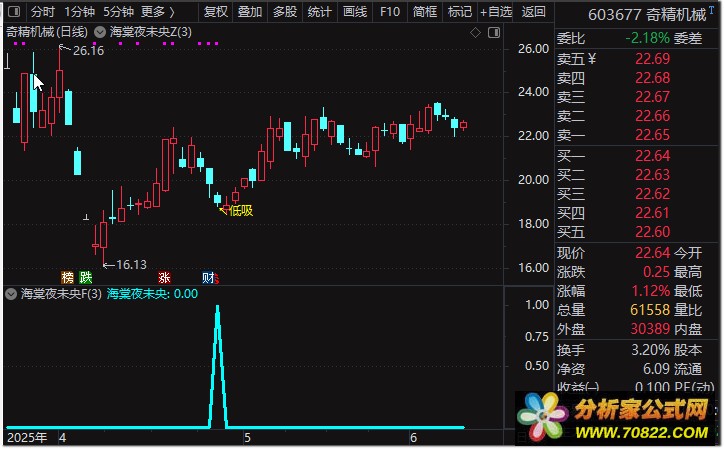Click the 买二 price 22.63
The height and width of the screenshot is (449, 725).
coord(652,174)
